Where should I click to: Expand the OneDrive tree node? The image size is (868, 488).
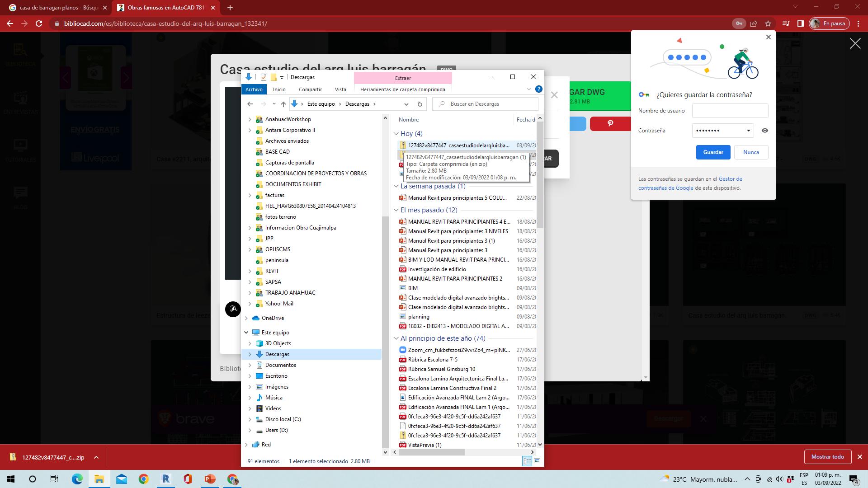(x=246, y=318)
